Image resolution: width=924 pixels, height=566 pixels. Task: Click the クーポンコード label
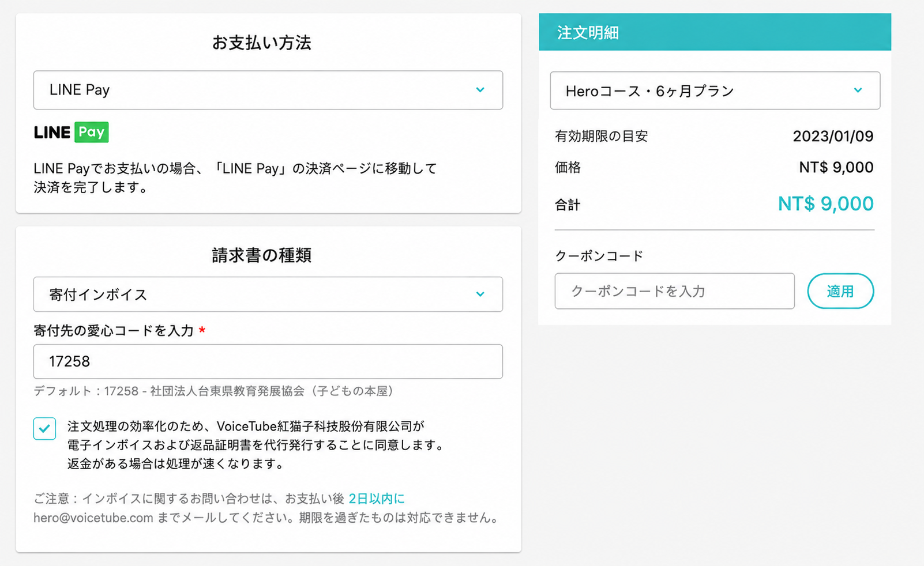coord(599,256)
